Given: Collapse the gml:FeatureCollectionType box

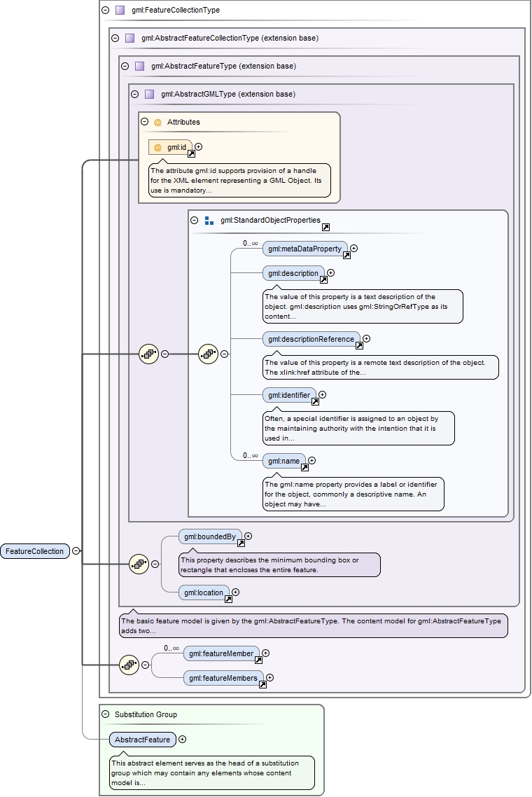Looking at the screenshot, I should pyautogui.click(x=106, y=11).
